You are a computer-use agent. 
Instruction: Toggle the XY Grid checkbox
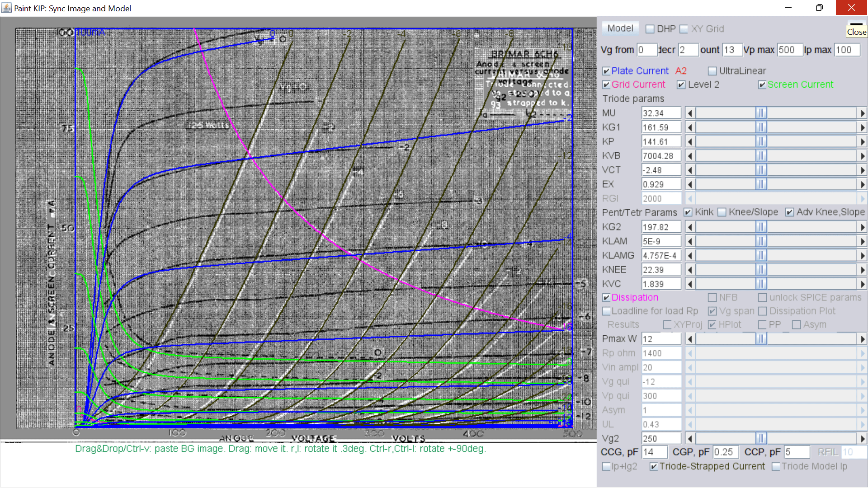(684, 29)
